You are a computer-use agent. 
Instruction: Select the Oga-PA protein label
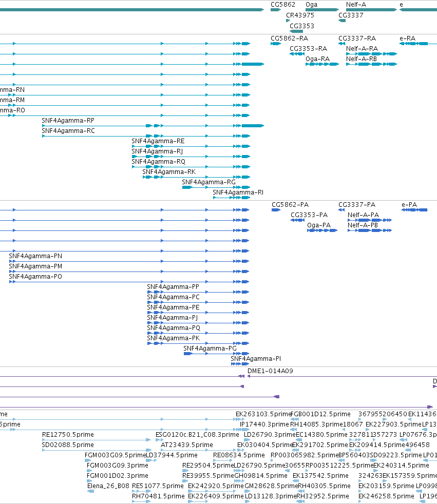319,225
